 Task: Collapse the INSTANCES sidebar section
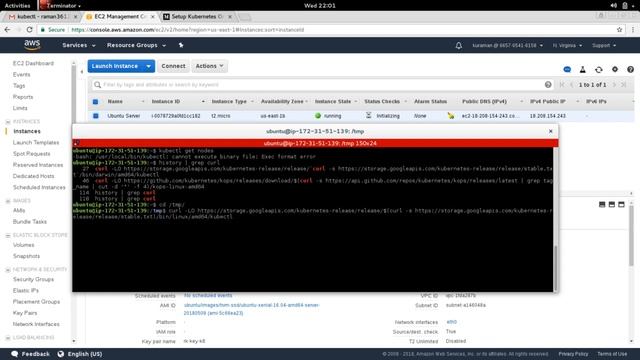8,122
